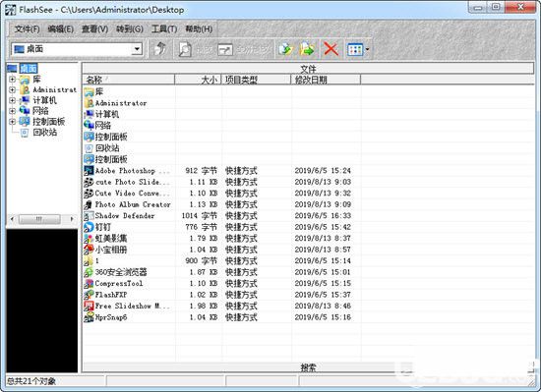Select the cute Photo Slide shortcut icon
Screen dimensions: 541x392
[x=89, y=182]
